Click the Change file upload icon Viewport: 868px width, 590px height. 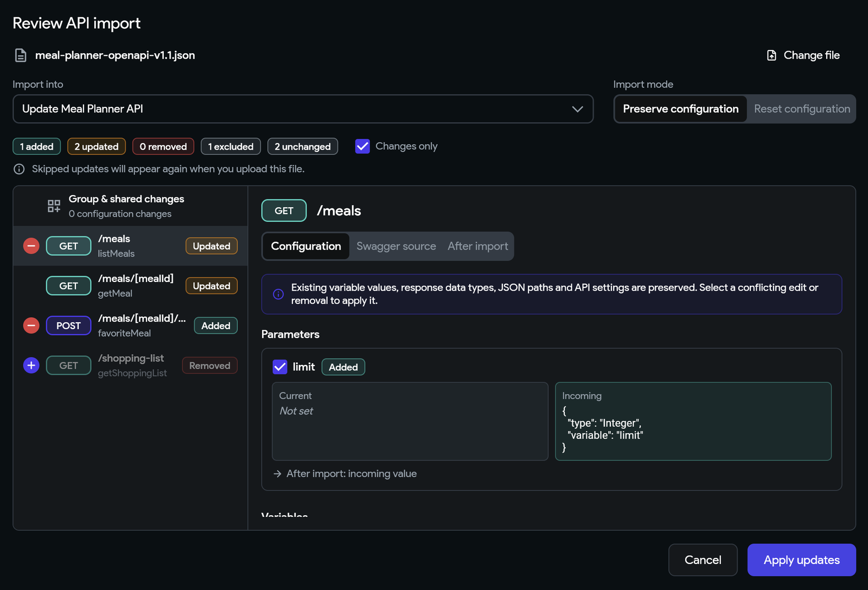click(771, 55)
